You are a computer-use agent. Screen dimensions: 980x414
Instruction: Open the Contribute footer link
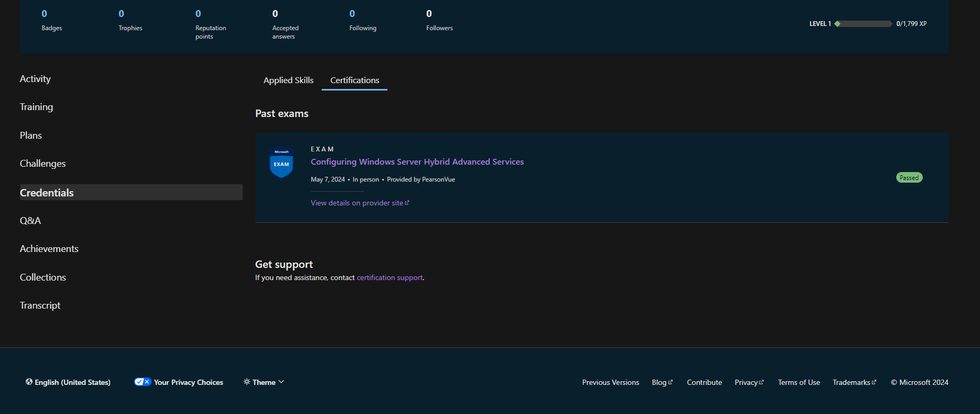tap(704, 382)
